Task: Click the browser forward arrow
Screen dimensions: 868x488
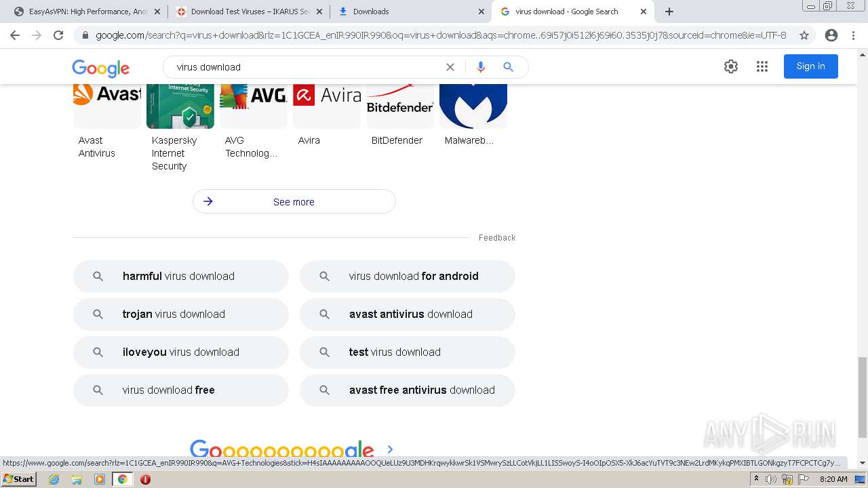Action: tap(37, 35)
